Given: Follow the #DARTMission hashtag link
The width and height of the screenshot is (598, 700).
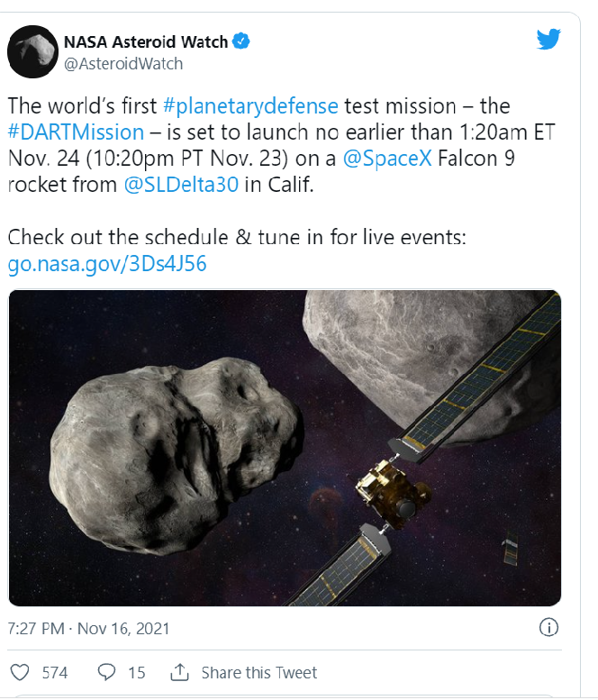Looking at the screenshot, I should (76, 132).
